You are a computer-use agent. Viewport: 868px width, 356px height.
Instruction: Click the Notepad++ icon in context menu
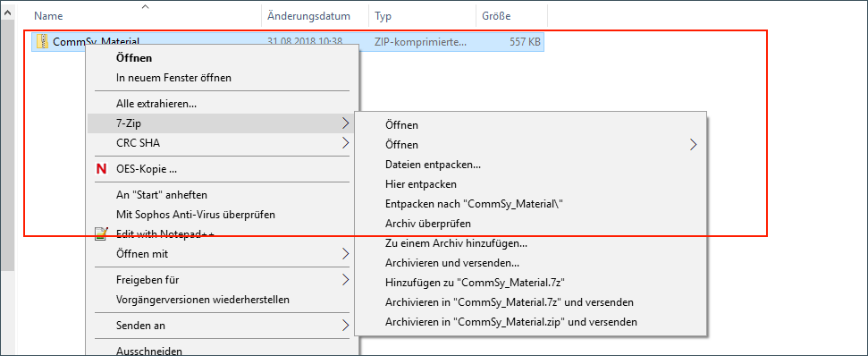[101, 233]
